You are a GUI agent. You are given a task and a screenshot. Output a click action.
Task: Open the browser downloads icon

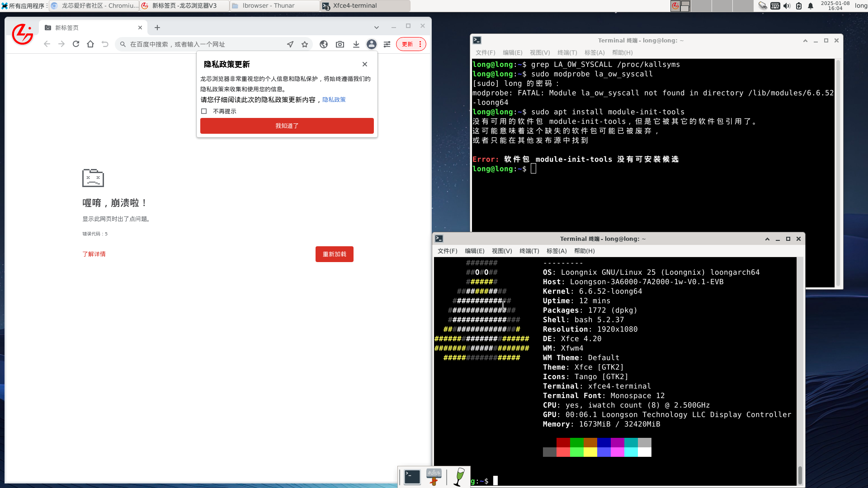[356, 44]
